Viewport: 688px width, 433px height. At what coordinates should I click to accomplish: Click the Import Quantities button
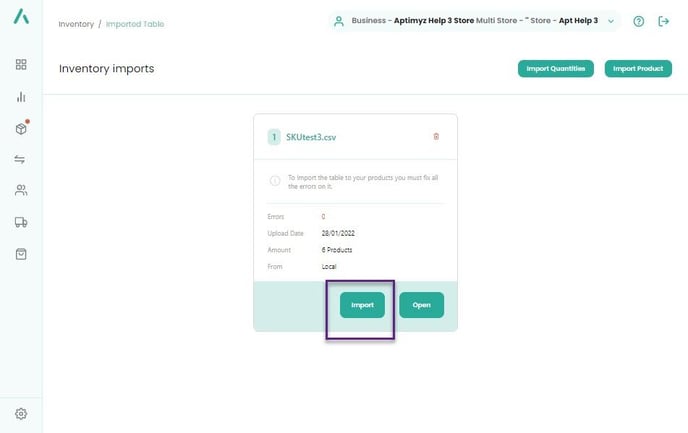point(555,68)
